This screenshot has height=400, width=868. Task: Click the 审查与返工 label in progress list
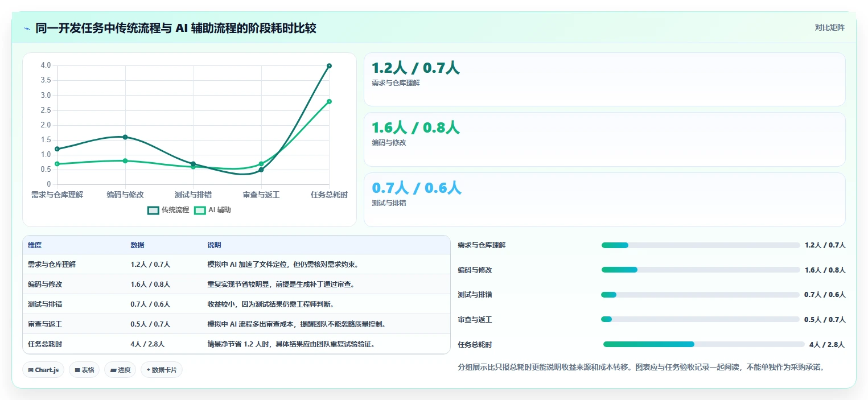click(x=475, y=320)
